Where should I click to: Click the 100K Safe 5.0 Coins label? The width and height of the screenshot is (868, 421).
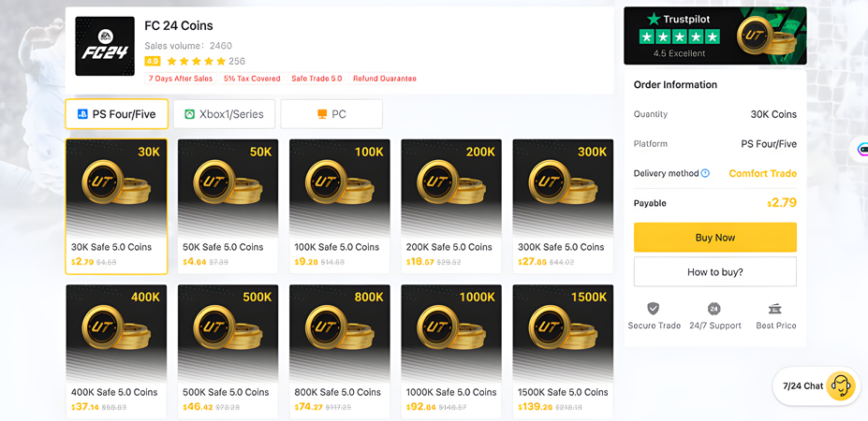click(x=337, y=247)
